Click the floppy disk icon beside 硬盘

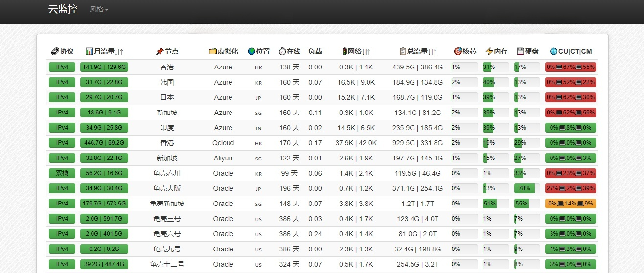click(520, 51)
